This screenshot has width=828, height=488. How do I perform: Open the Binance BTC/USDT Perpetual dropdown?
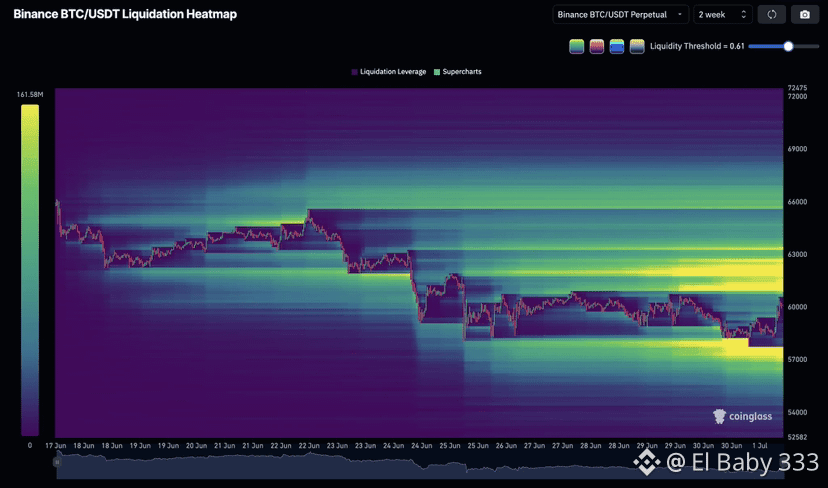620,15
